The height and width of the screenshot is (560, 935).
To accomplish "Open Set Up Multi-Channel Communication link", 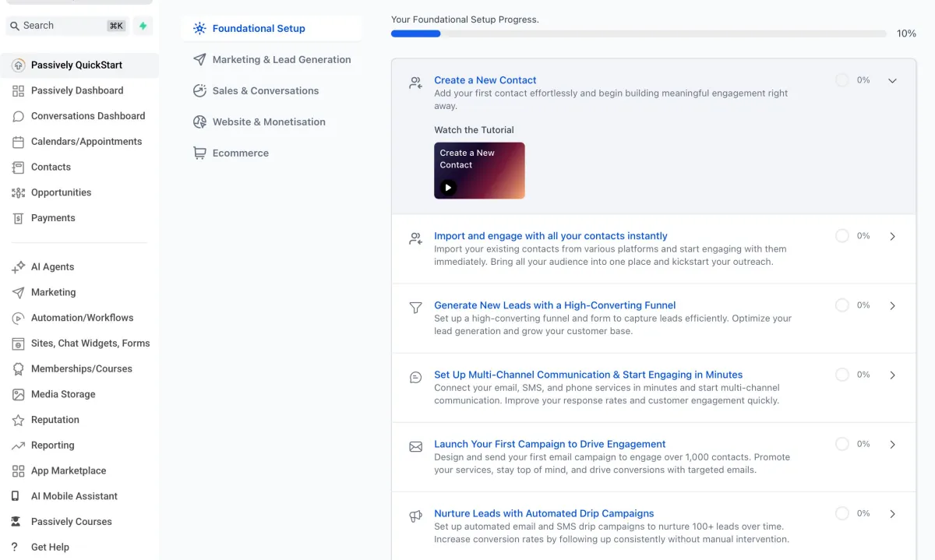I will pos(587,375).
